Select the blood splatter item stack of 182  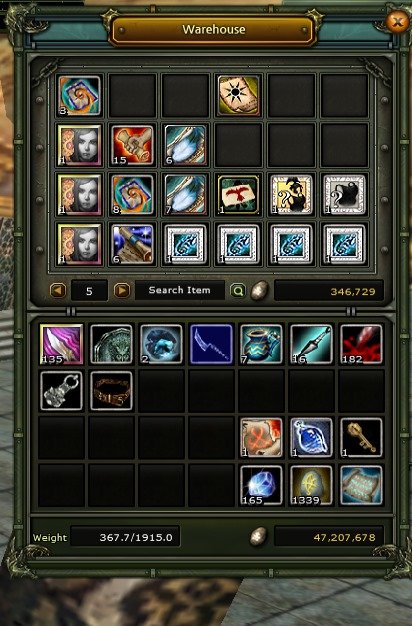(x=361, y=344)
